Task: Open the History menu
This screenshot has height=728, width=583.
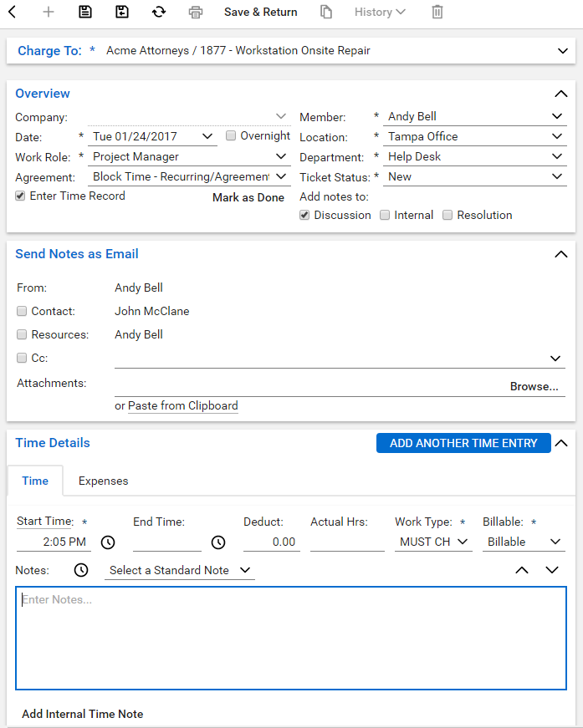Action: [380, 12]
